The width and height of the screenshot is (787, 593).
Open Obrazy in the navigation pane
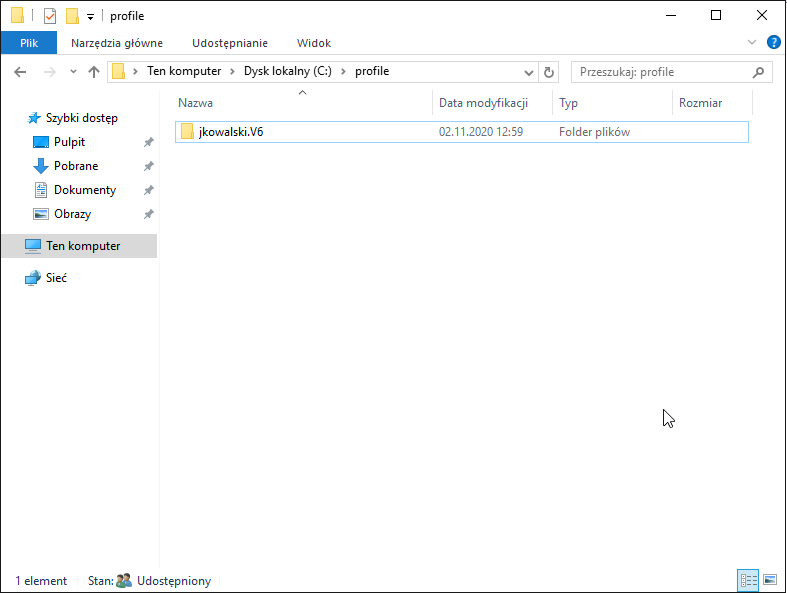point(72,214)
